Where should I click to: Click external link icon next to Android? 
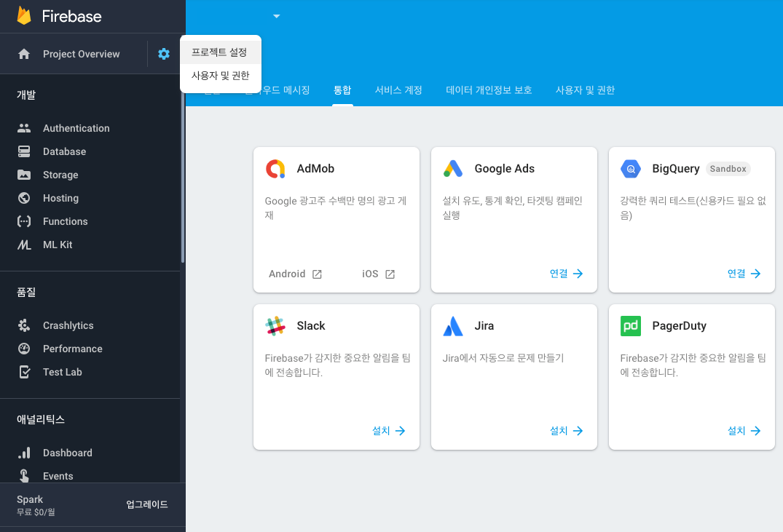(317, 274)
